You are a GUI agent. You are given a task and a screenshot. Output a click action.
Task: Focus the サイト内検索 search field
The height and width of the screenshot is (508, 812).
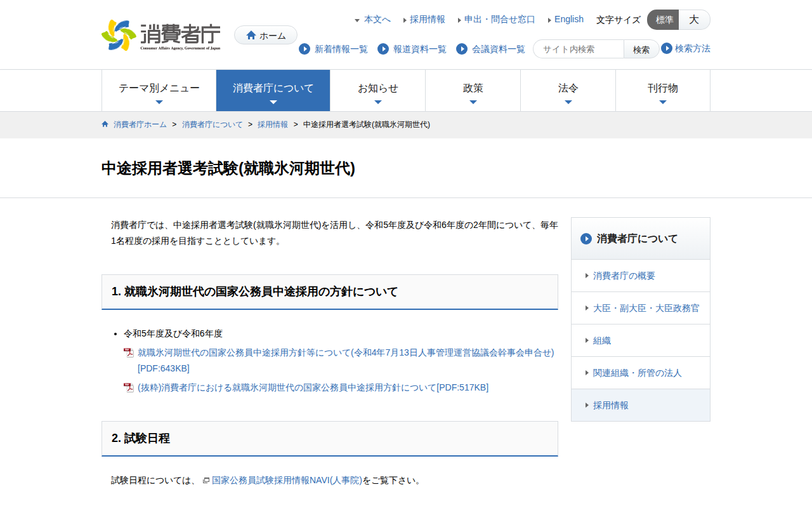coord(579,49)
